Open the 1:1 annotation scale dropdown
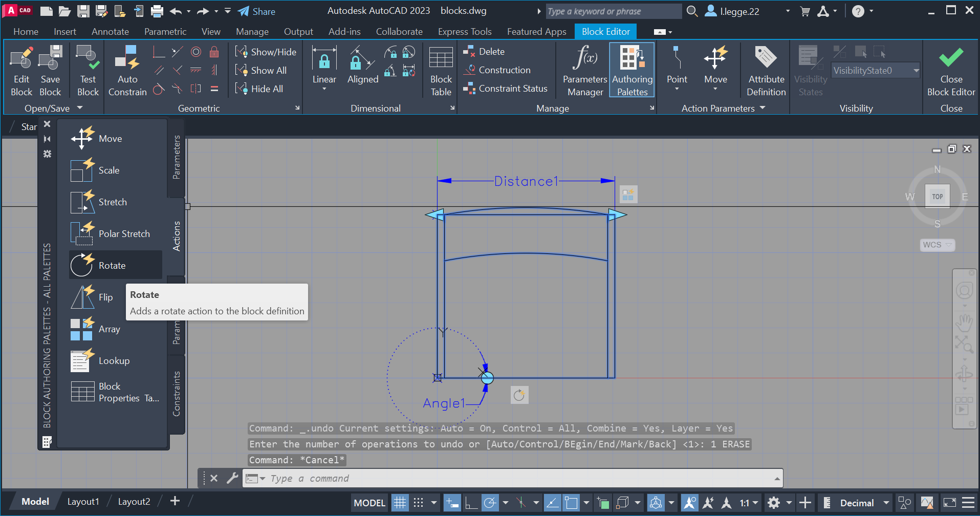The height and width of the screenshot is (516, 980). [749, 503]
